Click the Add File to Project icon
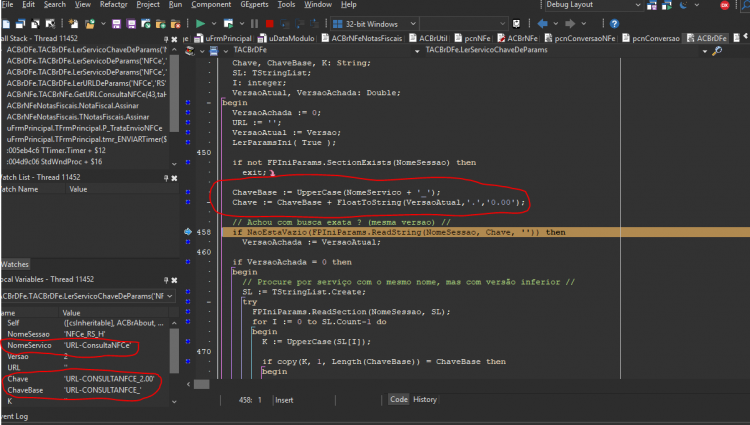Viewport: 750px width, 425px height. tap(161, 24)
